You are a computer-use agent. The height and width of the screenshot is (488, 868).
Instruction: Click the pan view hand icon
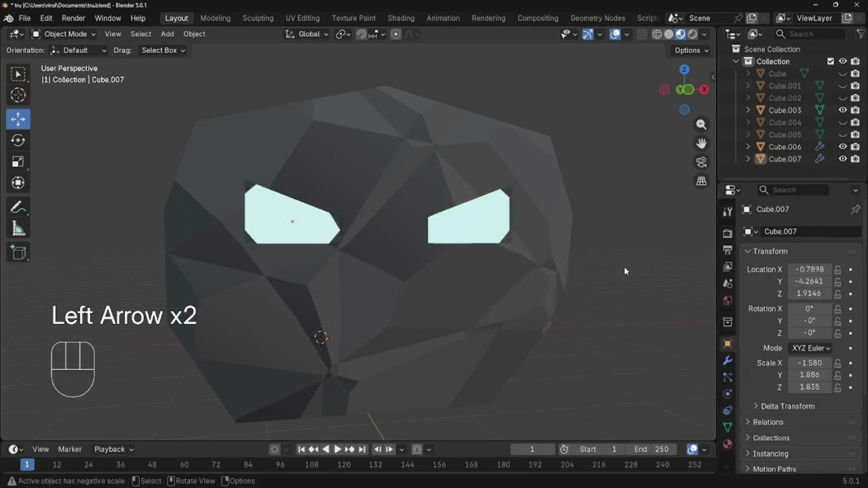point(701,143)
